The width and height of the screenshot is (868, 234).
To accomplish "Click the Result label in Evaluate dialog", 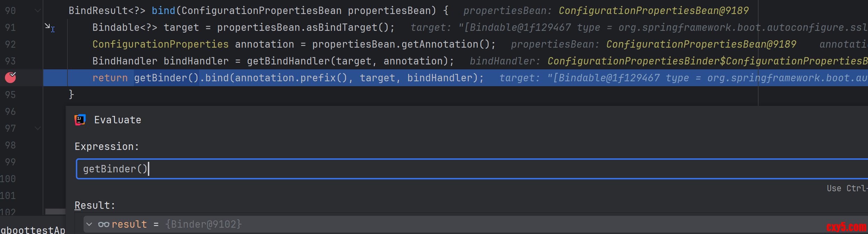I will (x=95, y=205).
